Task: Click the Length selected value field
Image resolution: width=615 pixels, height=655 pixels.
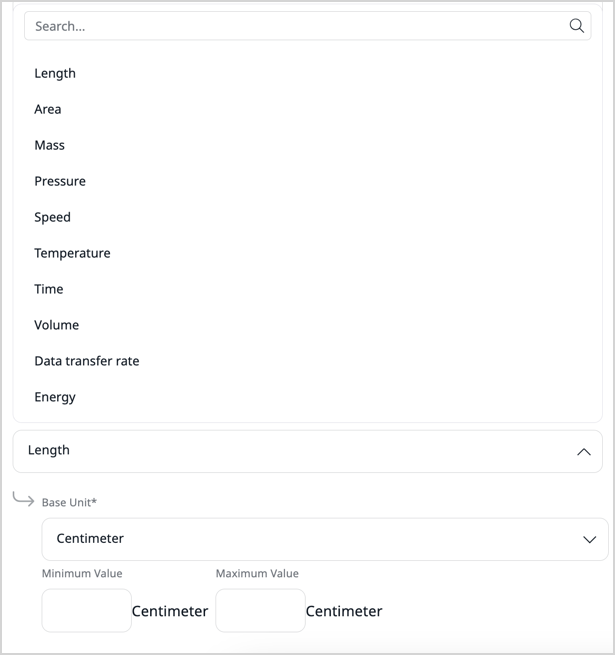Action: coord(290,451)
